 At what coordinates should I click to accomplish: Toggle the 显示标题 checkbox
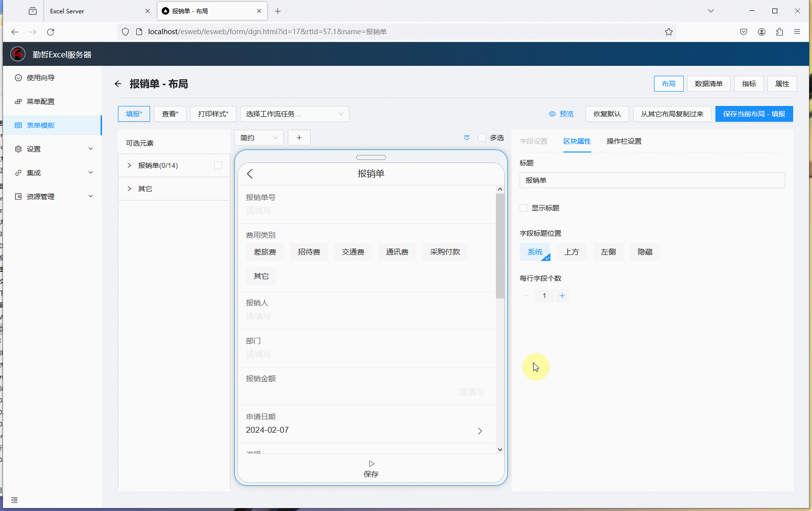click(x=524, y=208)
